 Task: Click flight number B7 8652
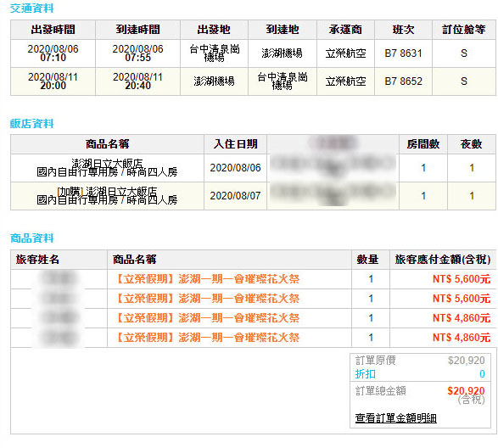[x=403, y=81]
